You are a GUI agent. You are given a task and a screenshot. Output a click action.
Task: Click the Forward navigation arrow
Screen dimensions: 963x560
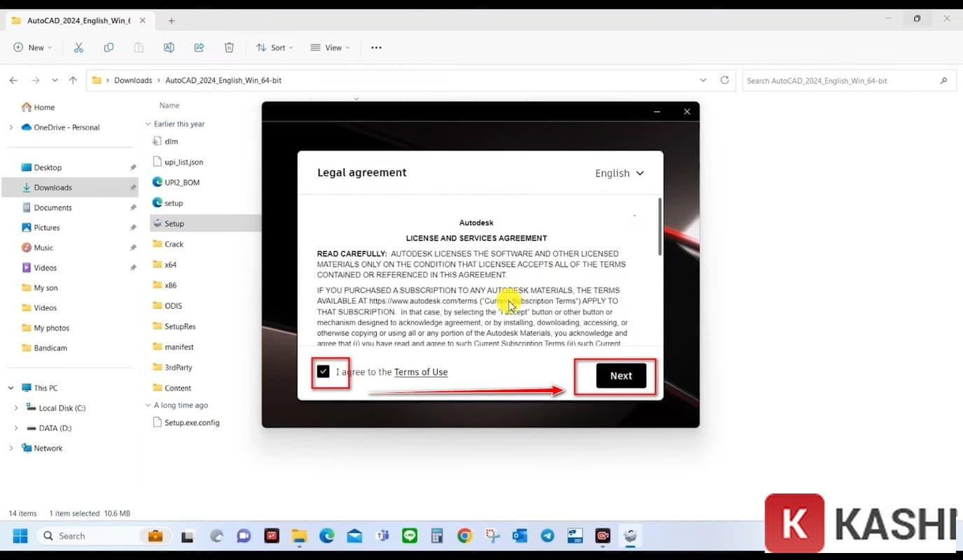coord(35,80)
